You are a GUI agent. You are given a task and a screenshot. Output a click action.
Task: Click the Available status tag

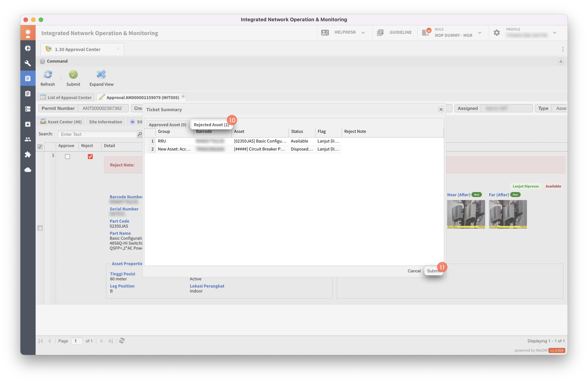coord(553,186)
